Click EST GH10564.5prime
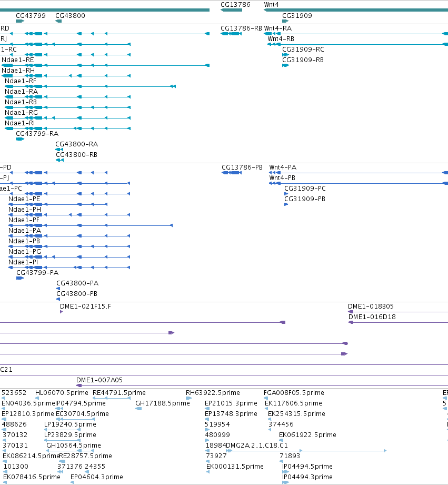This screenshot has height=485, width=448. coord(74,445)
